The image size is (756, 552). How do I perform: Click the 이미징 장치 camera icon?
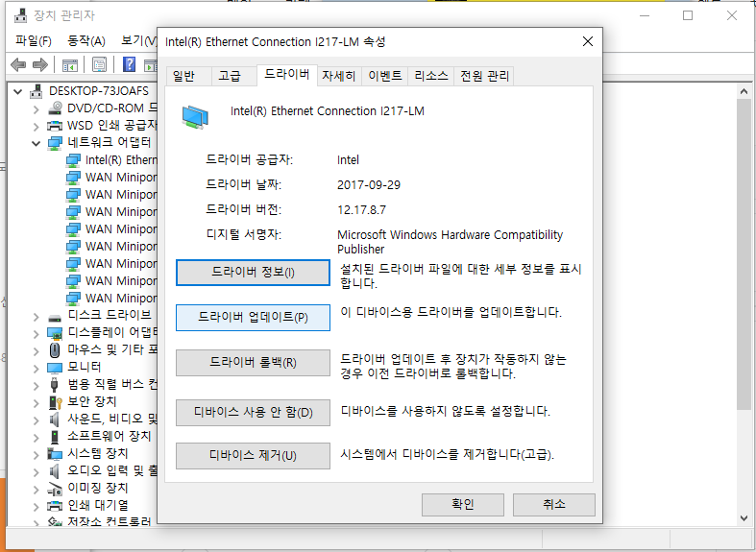point(55,489)
